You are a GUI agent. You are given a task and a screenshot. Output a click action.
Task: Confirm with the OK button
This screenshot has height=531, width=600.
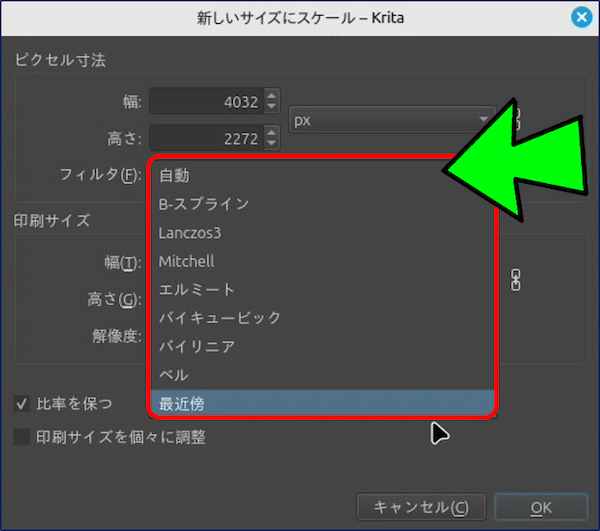tap(541, 507)
